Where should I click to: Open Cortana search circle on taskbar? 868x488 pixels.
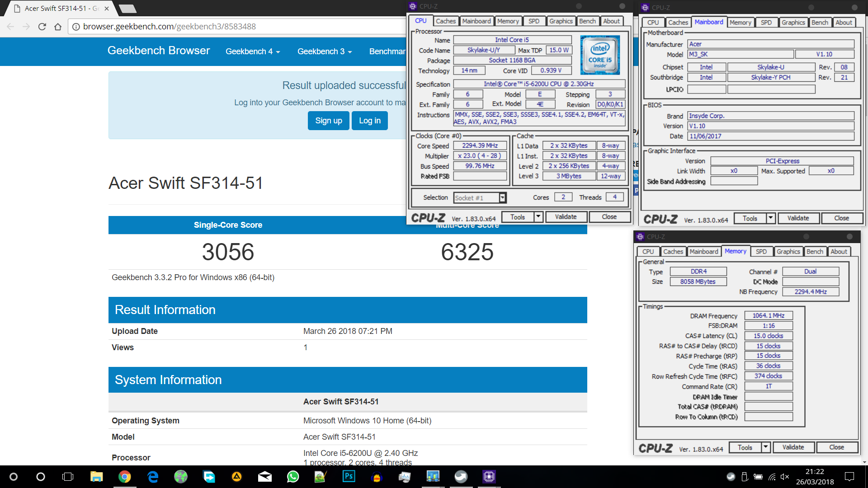coord(41,477)
